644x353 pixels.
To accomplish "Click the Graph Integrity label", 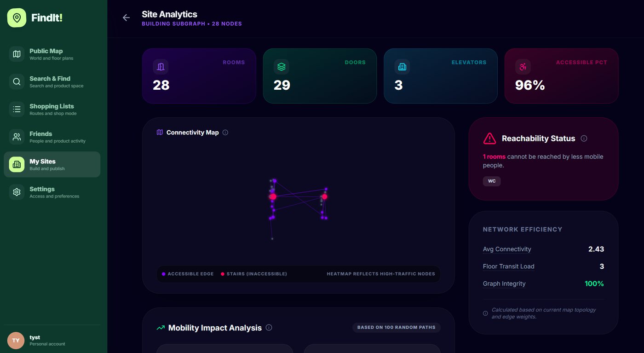I will tap(504, 284).
